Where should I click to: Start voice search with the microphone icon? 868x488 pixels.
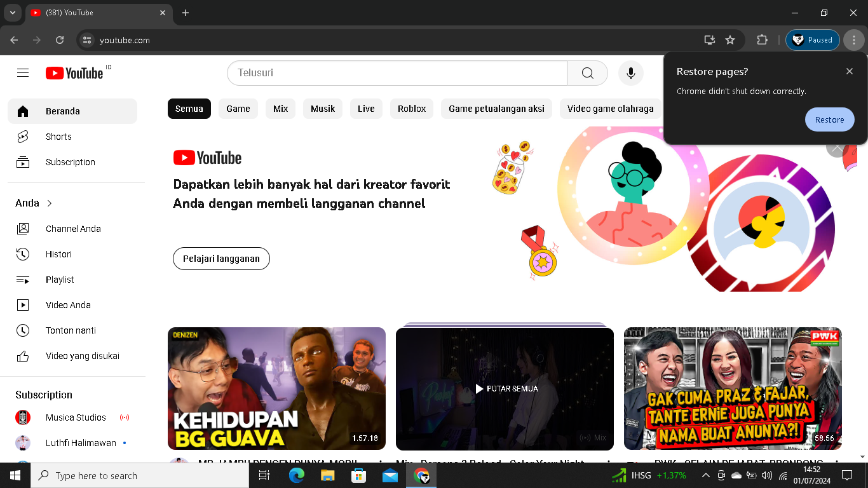[x=631, y=73]
